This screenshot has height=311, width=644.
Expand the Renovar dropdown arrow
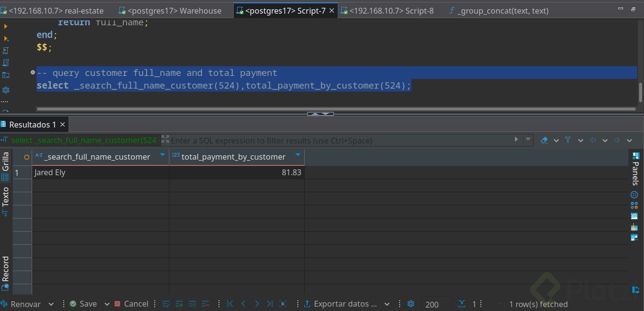pyautogui.click(x=51, y=304)
